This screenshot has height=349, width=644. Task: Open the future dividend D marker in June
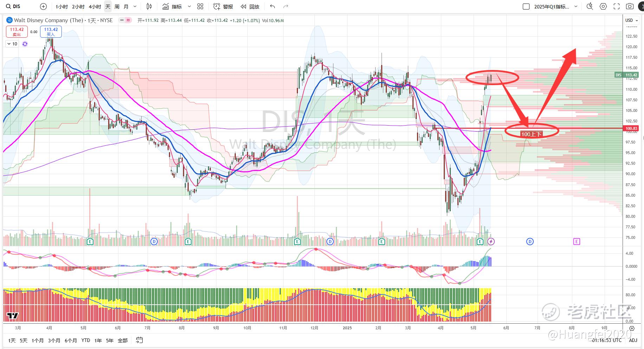pos(530,241)
